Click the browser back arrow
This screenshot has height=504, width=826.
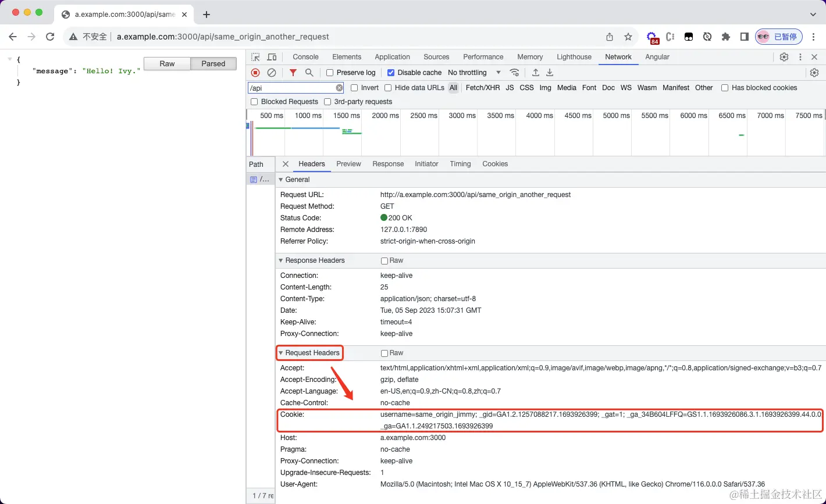click(x=13, y=37)
